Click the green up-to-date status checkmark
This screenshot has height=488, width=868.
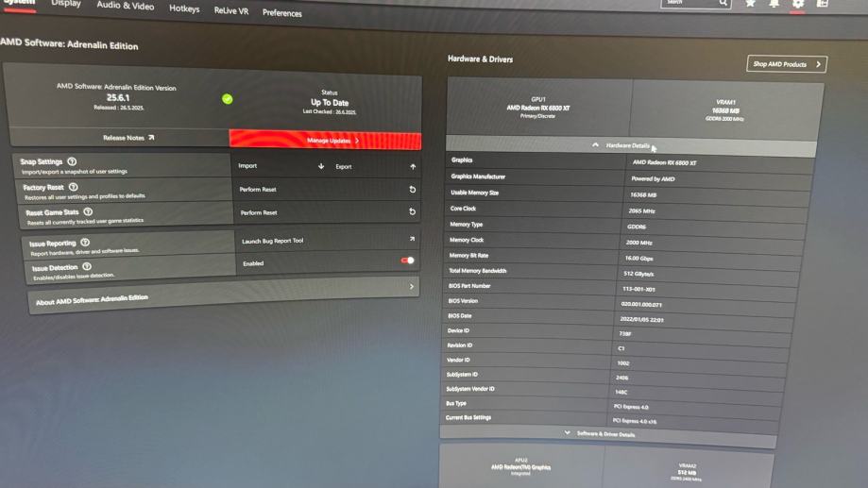click(x=228, y=99)
